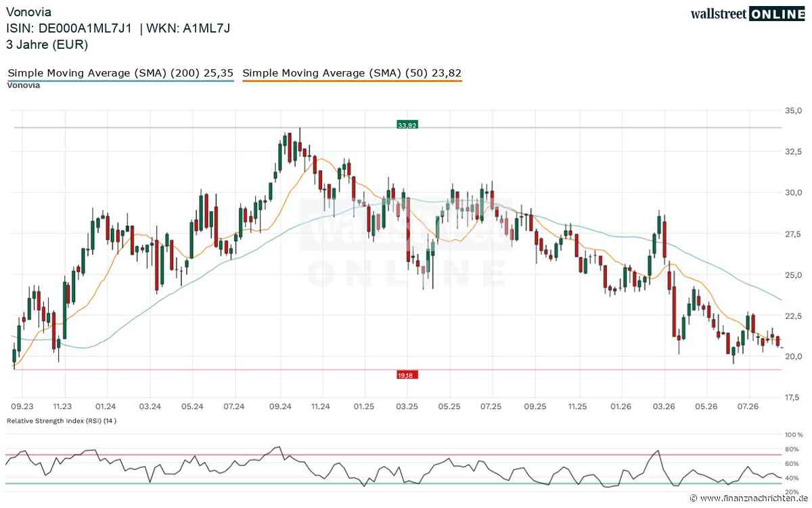Click the www.finanznachrichten.de copyright text
Viewport: 812px width, 508px height.
(748, 500)
